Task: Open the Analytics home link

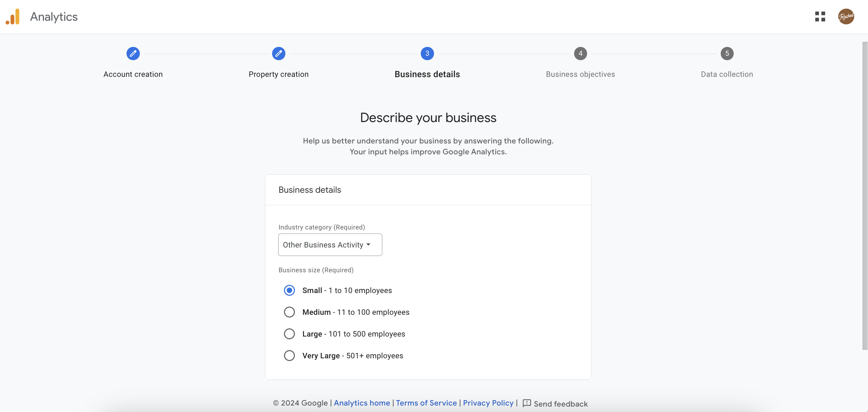Action: pyautogui.click(x=362, y=403)
